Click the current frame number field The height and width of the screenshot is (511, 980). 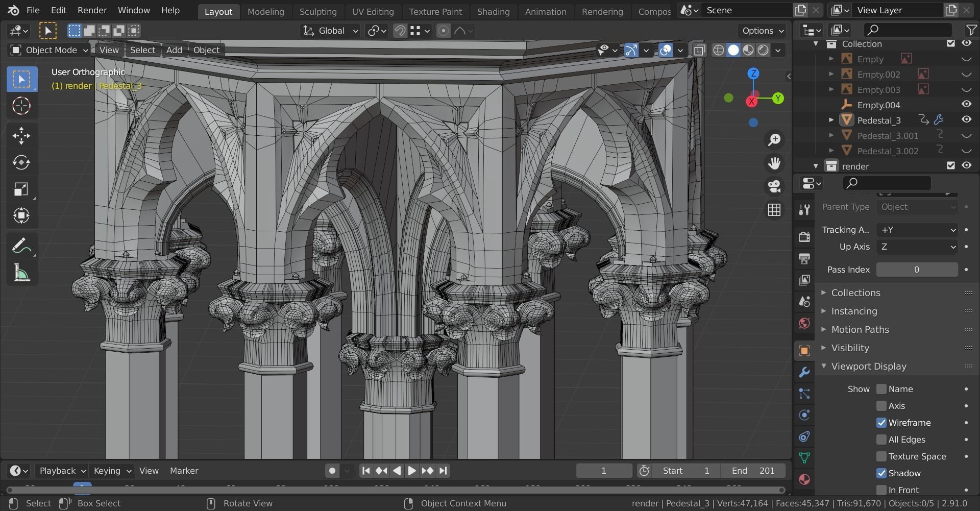click(604, 471)
